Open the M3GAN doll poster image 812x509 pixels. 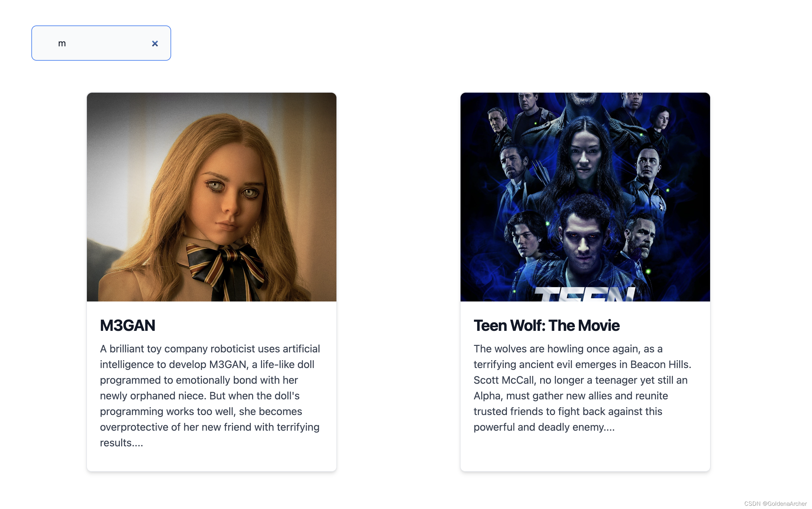click(212, 197)
